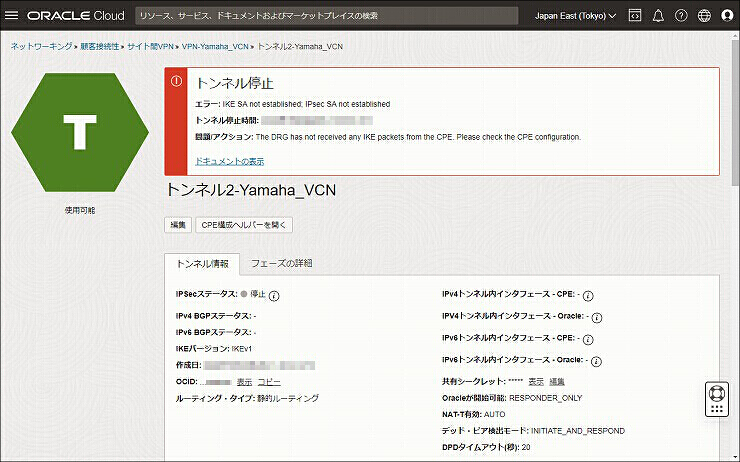The width and height of the screenshot is (740, 462).
Task: Open the floating support lifebuoy widget
Action: point(717,399)
